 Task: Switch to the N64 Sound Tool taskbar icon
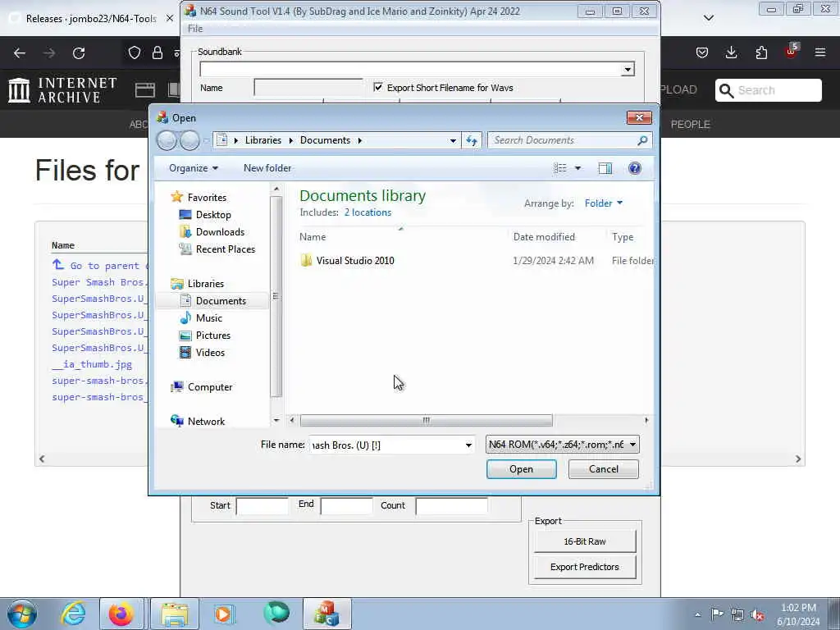[x=327, y=614]
